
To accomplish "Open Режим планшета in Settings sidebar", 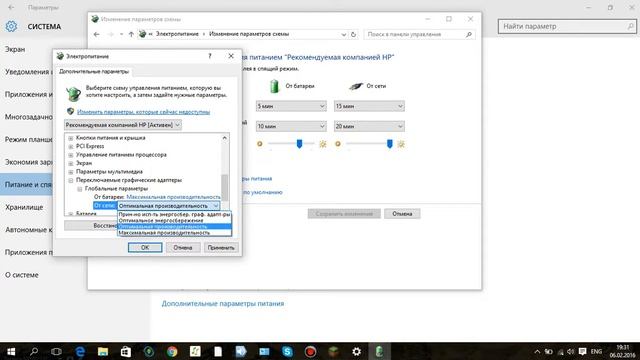I will 29,140.
